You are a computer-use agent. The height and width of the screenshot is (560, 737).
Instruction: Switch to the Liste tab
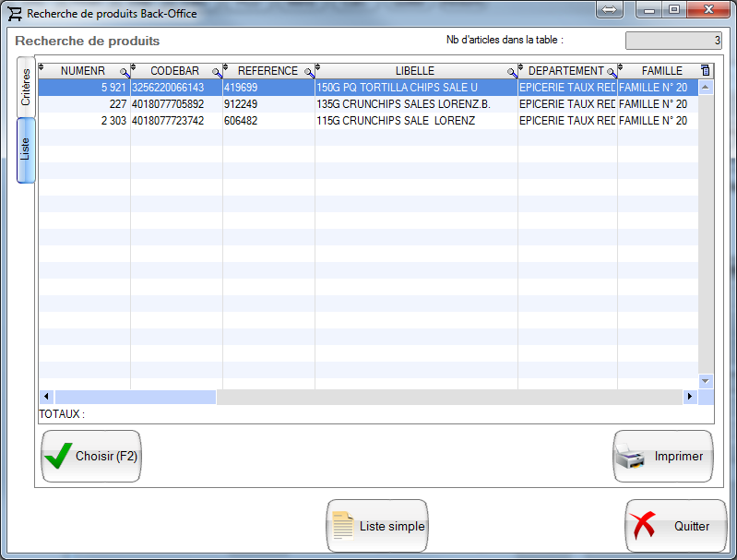26,149
